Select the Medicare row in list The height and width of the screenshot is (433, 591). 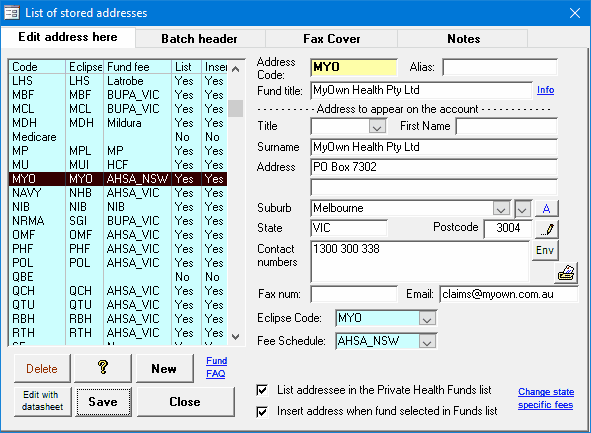[x=118, y=137]
